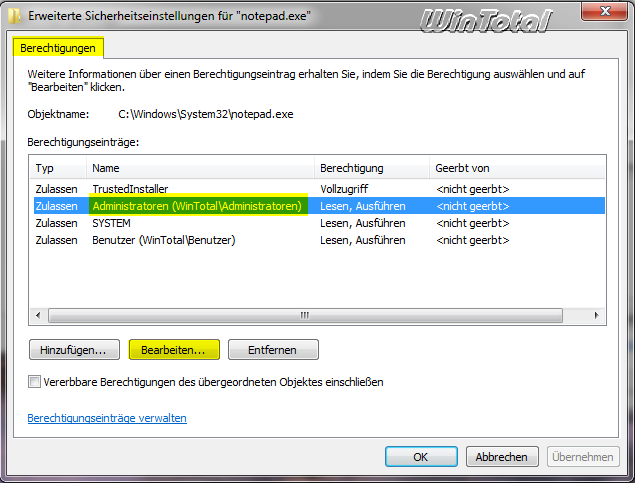Click the Übernehmen button

coord(583,457)
